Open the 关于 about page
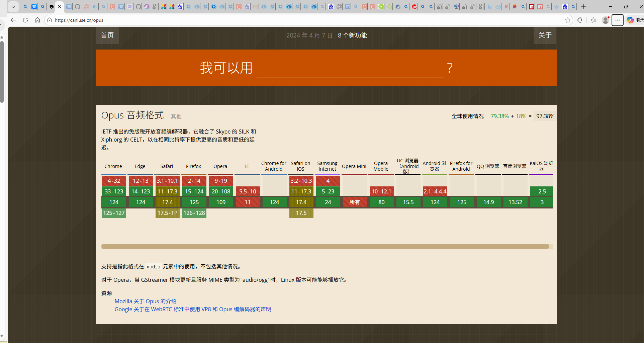This screenshot has height=343, width=644. (x=545, y=35)
